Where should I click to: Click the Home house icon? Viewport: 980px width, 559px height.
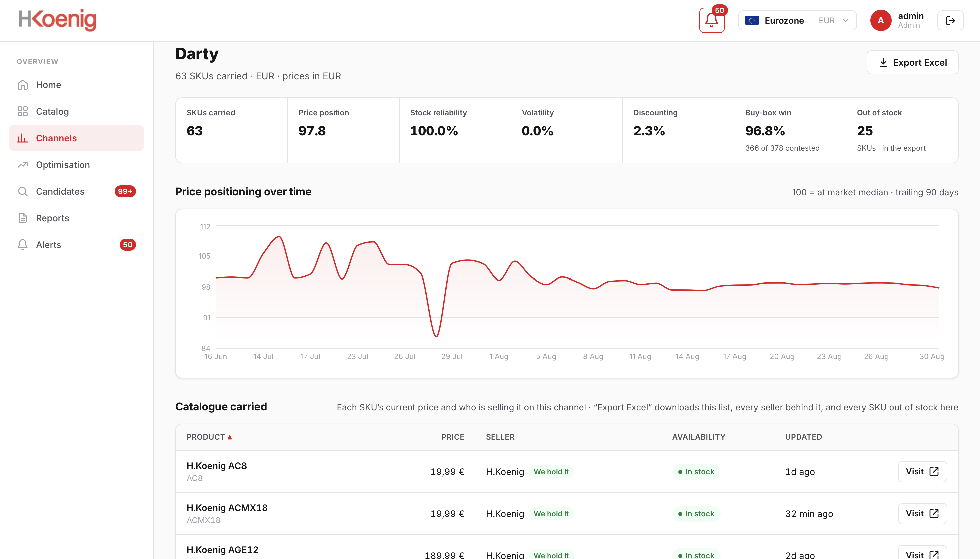[x=23, y=85]
